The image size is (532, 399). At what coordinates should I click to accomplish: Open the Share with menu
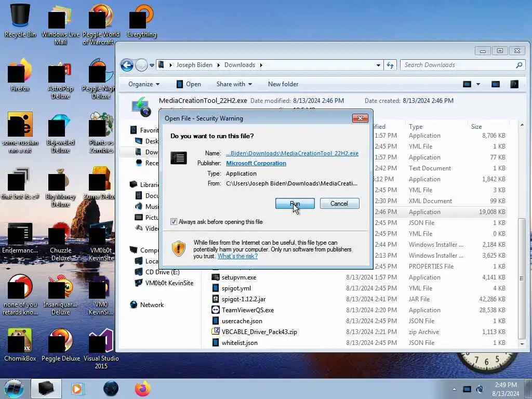coord(234,84)
